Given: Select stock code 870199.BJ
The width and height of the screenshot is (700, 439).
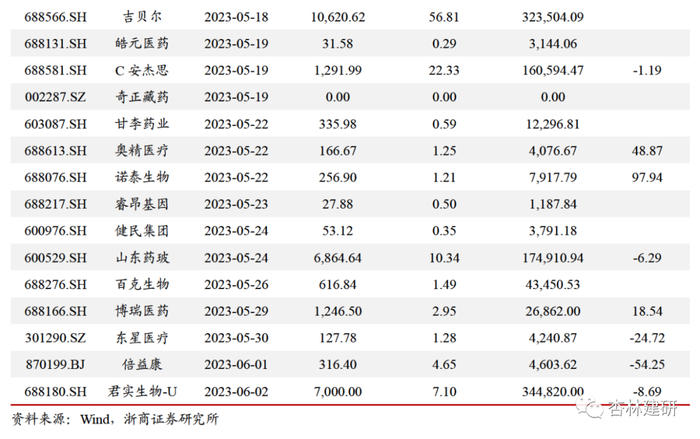Looking at the screenshot, I should [x=55, y=365].
